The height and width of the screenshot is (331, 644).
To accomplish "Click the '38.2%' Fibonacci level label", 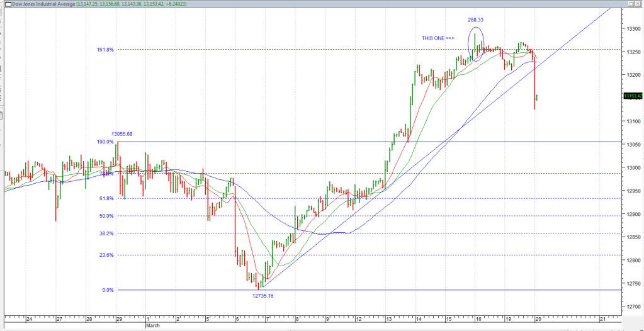I will pyautogui.click(x=107, y=233).
